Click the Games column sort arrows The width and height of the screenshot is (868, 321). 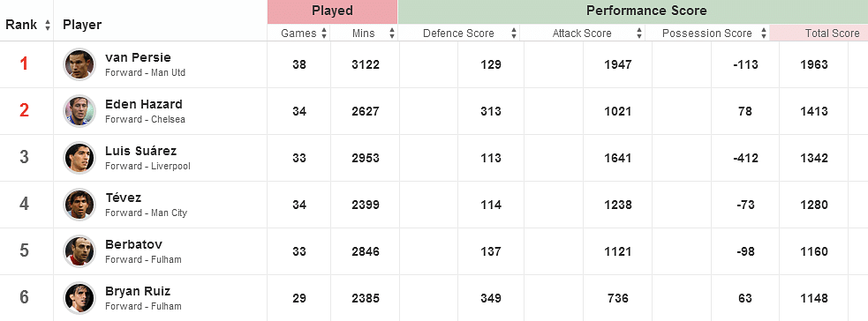click(324, 34)
